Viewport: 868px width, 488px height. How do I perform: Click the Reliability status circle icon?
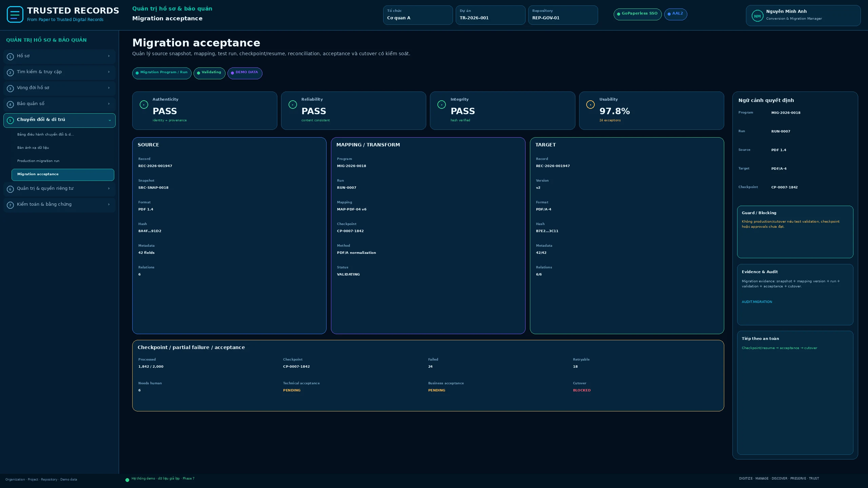coord(293,105)
